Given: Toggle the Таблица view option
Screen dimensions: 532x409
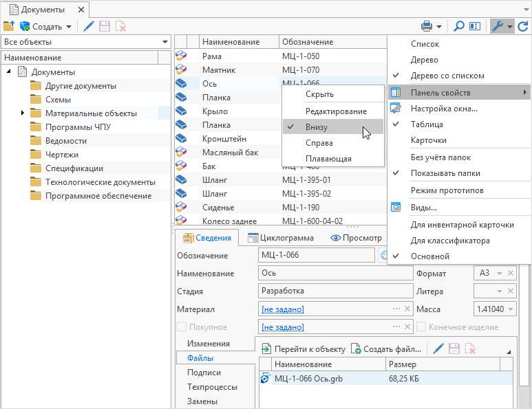Looking at the screenshot, I should pyautogui.click(x=427, y=124).
